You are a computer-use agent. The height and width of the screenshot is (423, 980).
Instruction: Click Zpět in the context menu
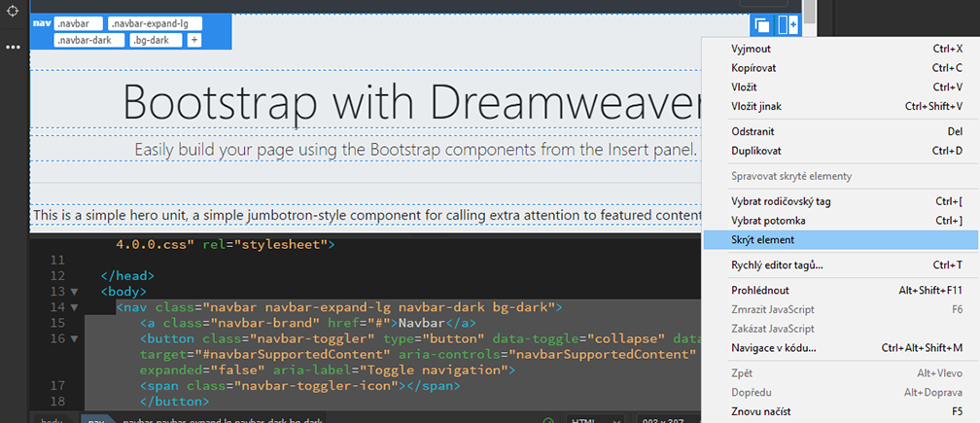pyautogui.click(x=841, y=373)
